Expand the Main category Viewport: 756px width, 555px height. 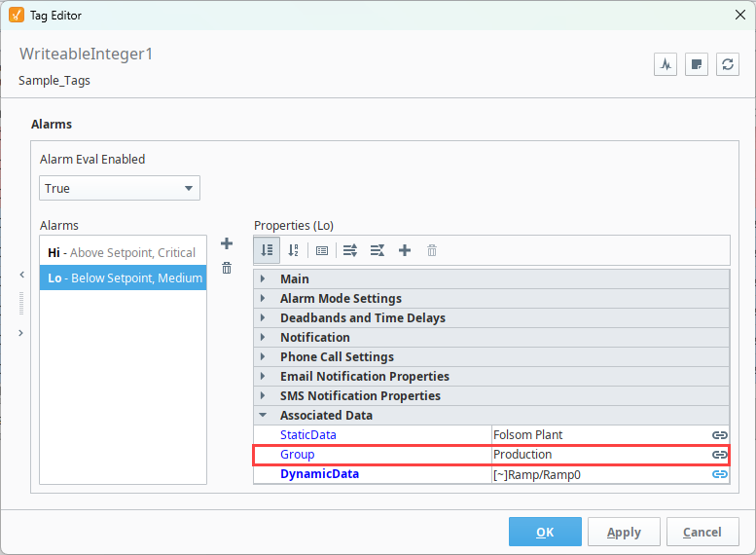[x=263, y=278]
